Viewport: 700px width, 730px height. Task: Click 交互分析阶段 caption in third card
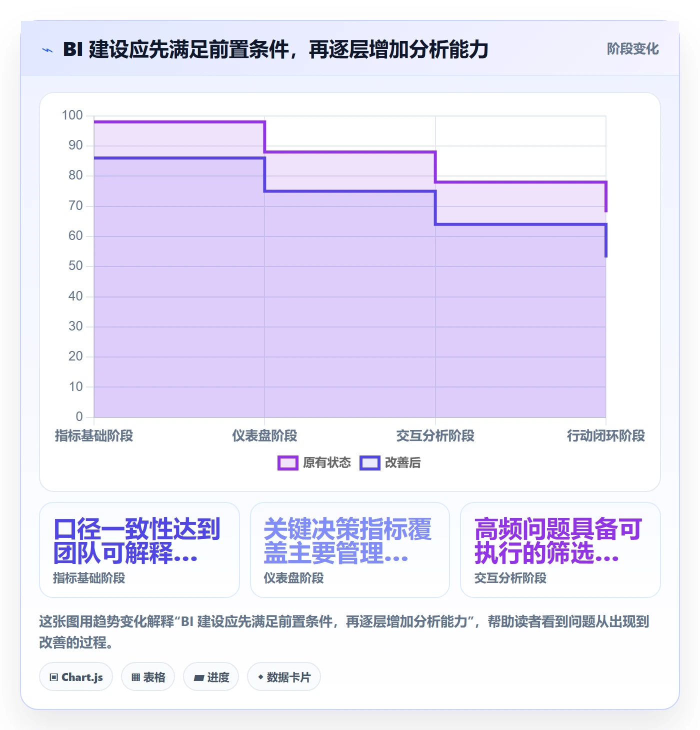tap(510, 578)
